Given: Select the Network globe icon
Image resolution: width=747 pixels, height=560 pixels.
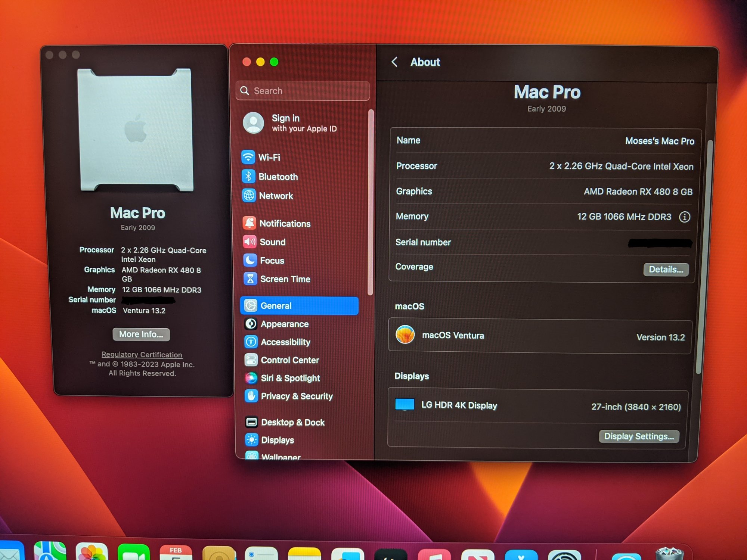Looking at the screenshot, I should (249, 196).
